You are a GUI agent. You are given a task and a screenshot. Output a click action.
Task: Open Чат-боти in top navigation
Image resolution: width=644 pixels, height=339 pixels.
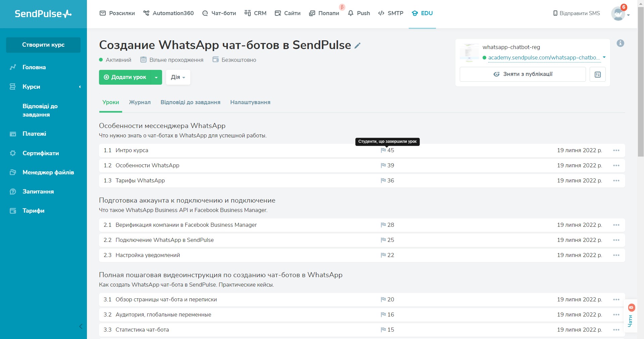point(219,13)
